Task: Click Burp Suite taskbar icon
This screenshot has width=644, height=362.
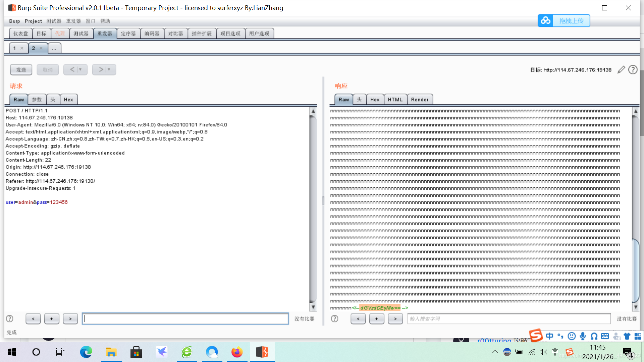Action: click(262, 352)
